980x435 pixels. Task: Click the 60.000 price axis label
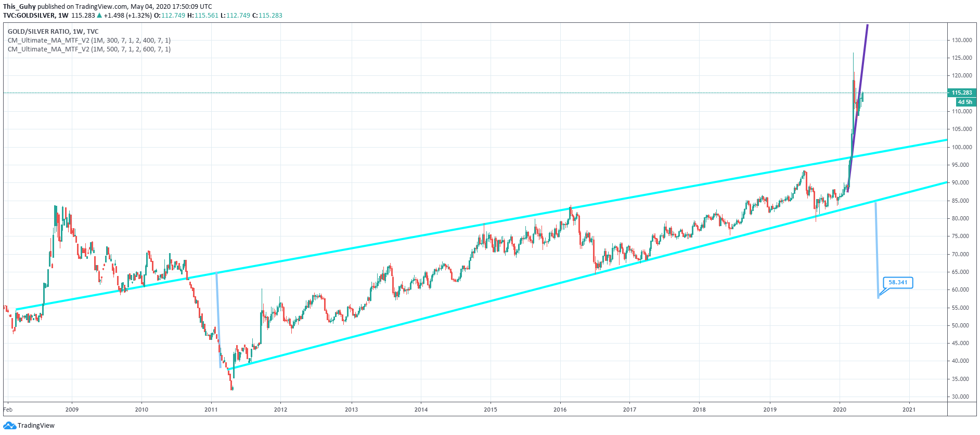click(x=962, y=289)
